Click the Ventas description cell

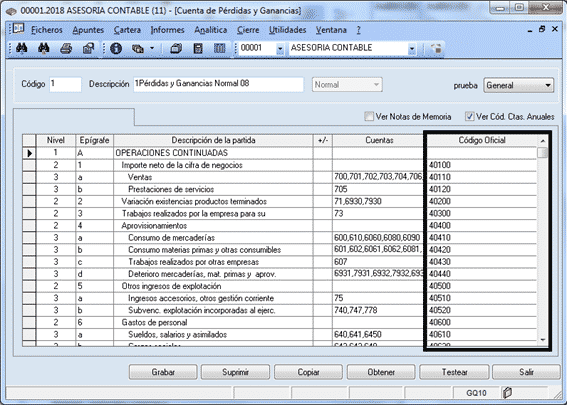(213, 177)
